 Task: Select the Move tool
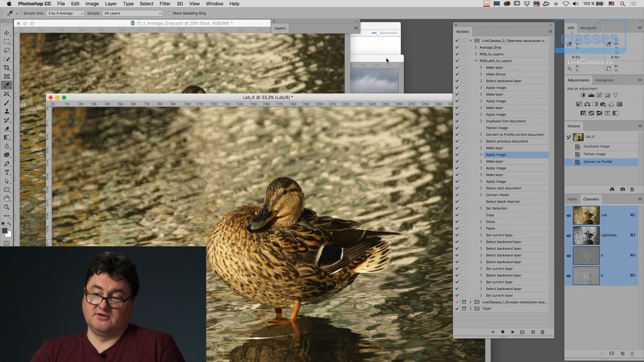(x=7, y=33)
